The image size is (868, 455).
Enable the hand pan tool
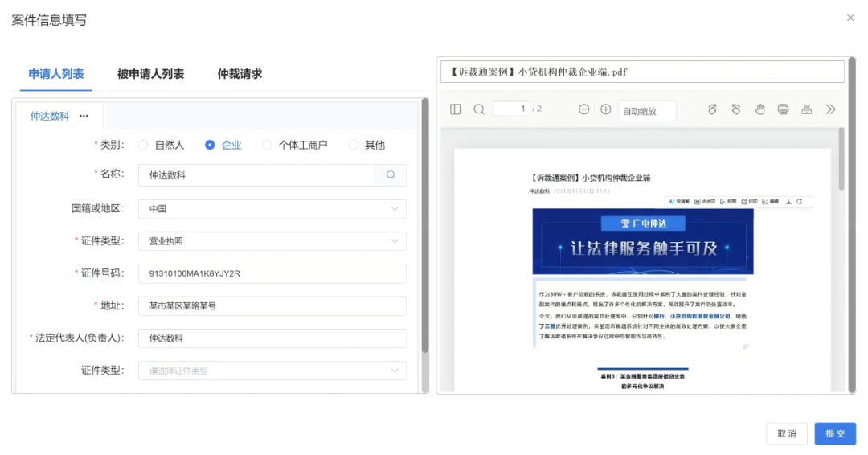click(x=759, y=109)
